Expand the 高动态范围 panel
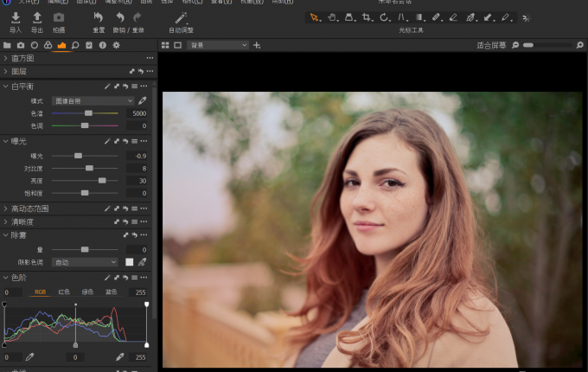This screenshot has height=372, width=588. click(5, 208)
